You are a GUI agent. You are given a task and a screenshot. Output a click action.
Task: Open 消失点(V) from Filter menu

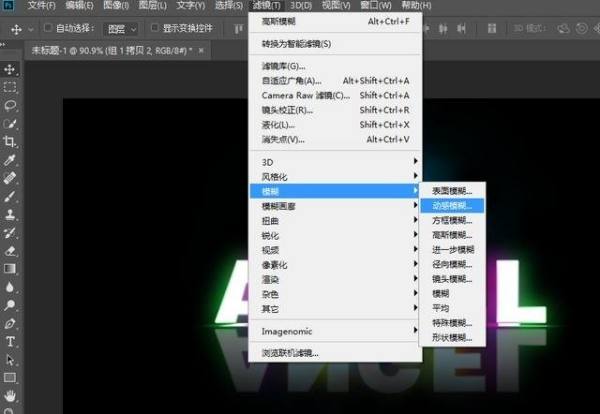(x=335, y=139)
